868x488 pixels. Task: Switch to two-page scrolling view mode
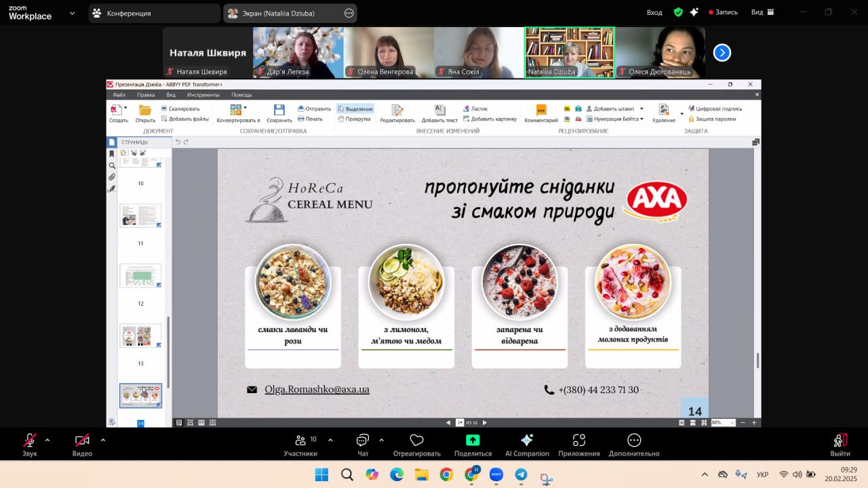213,422
